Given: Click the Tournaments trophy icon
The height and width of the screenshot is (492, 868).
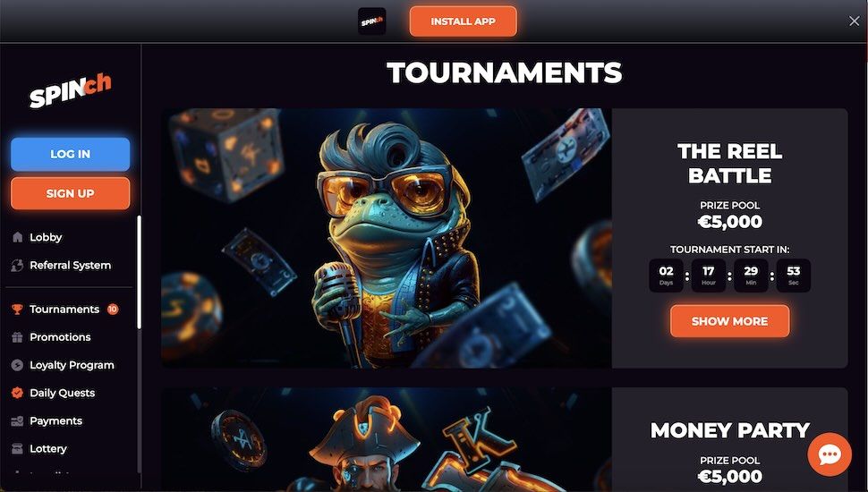Looking at the screenshot, I should tap(17, 310).
